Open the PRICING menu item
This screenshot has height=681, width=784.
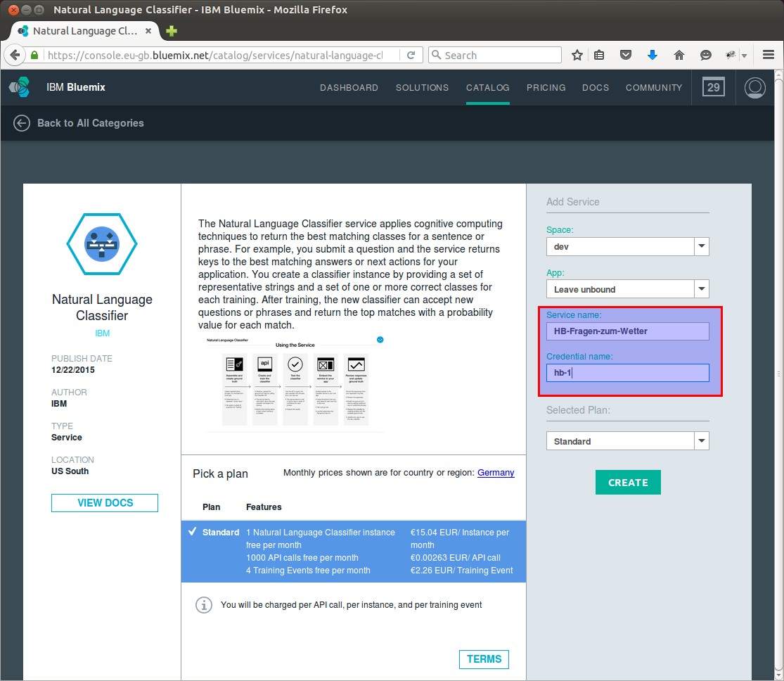click(546, 87)
